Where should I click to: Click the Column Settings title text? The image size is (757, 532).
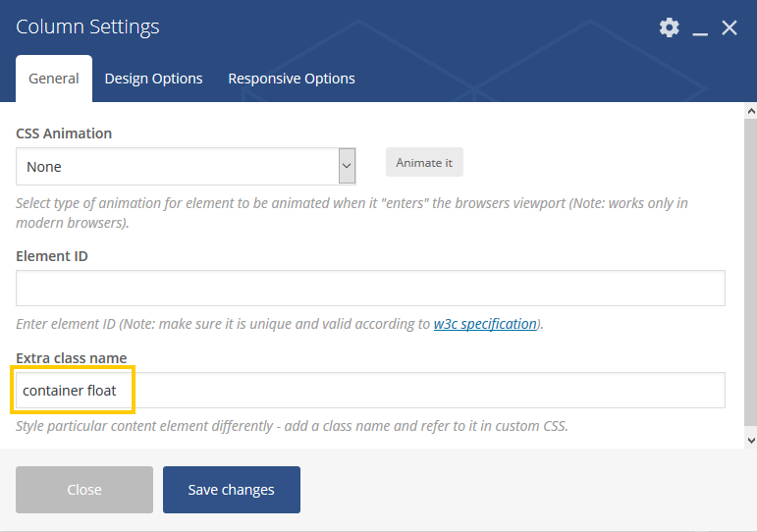pos(87,27)
